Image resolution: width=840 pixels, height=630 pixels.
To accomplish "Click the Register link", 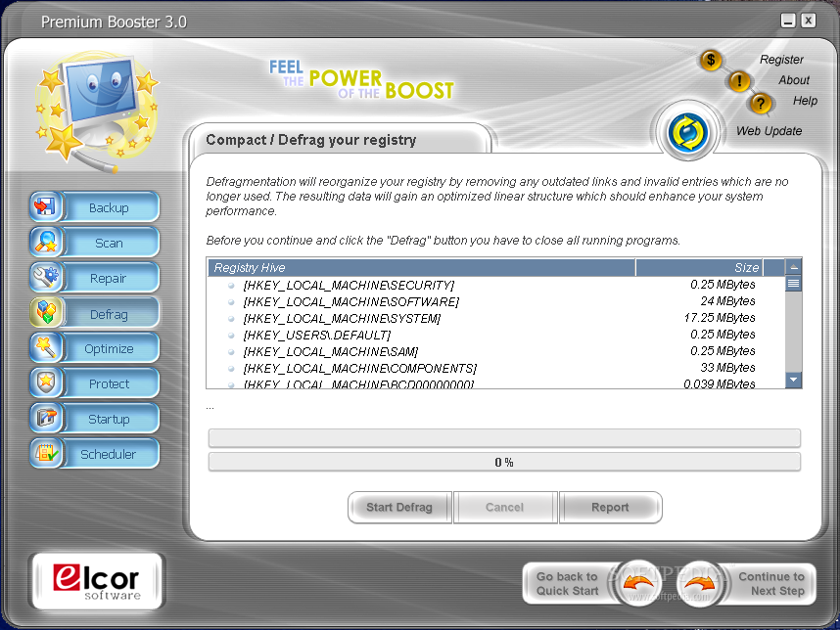I will click(781, 60).
